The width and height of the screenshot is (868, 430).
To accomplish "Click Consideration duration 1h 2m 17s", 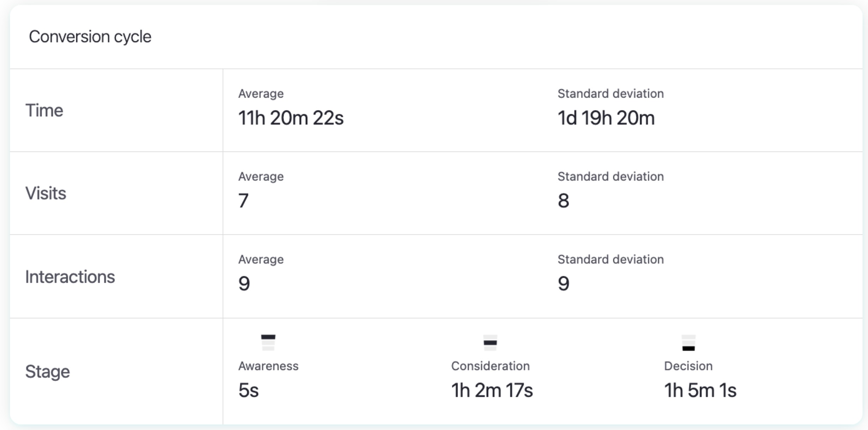I will point(492,390).
